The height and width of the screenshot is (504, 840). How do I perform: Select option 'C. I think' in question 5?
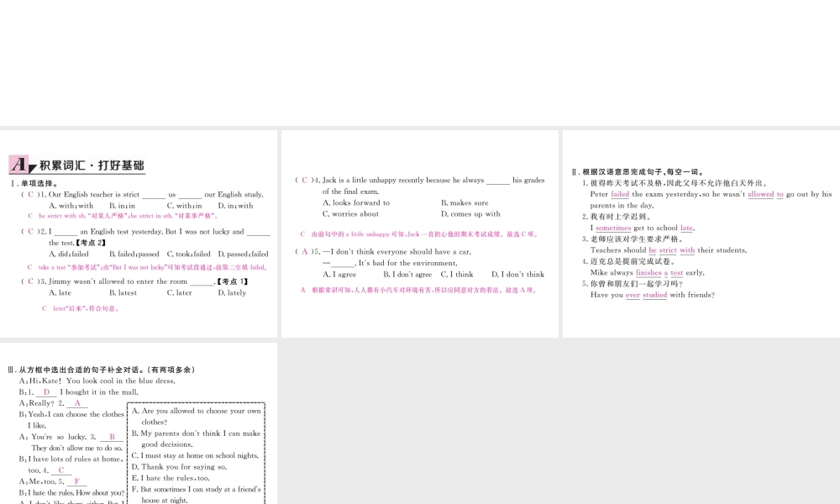pyautogui.click(x=457, y=274)
